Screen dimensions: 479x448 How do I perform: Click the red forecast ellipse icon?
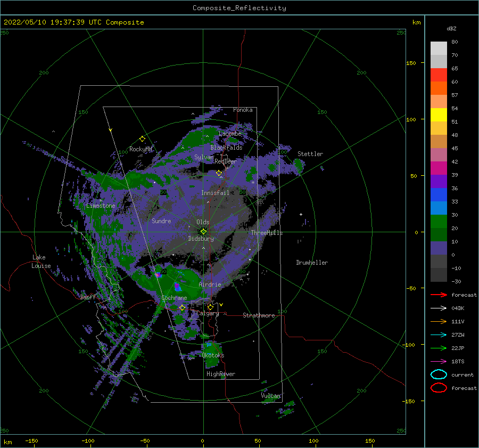coord(439,388)
